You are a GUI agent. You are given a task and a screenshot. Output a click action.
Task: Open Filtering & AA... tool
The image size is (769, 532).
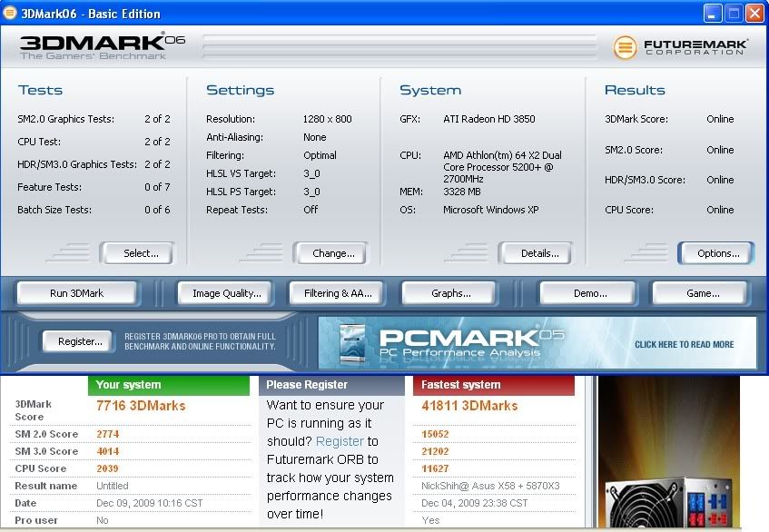tap(338, 293)
